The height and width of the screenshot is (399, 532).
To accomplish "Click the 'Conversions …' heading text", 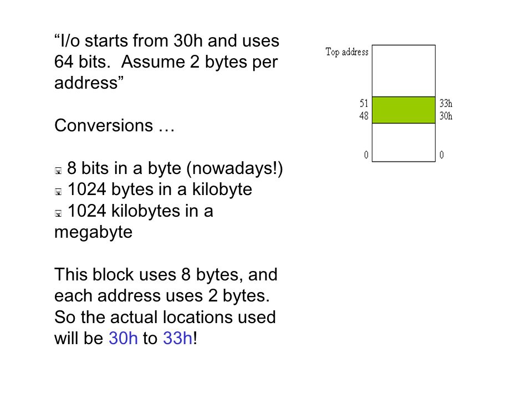I will pyautogui.click(x=114, y=126).
